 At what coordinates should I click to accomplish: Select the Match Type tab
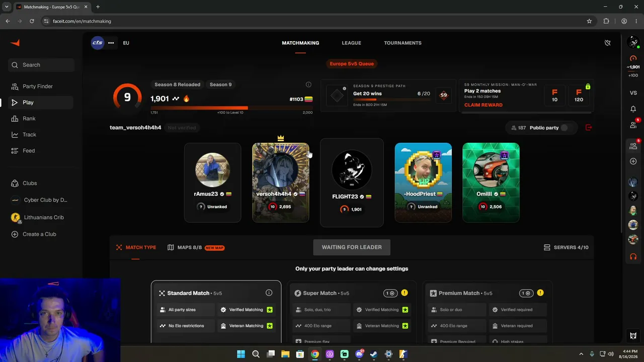click(x=136, y=247)
